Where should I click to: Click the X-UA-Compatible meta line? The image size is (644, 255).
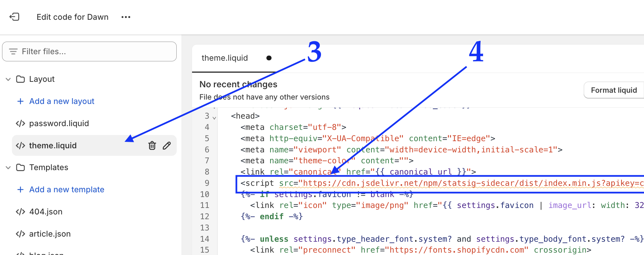click(368, 138)
